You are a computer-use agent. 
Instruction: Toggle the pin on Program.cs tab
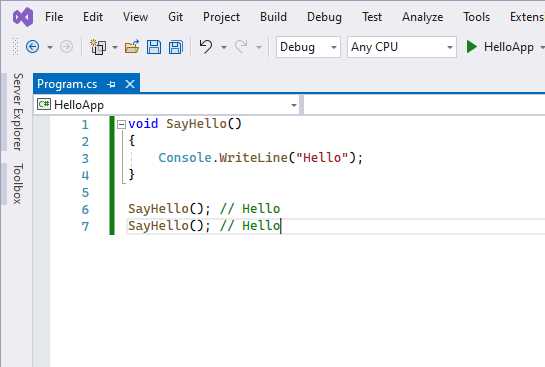coord(112,84)
